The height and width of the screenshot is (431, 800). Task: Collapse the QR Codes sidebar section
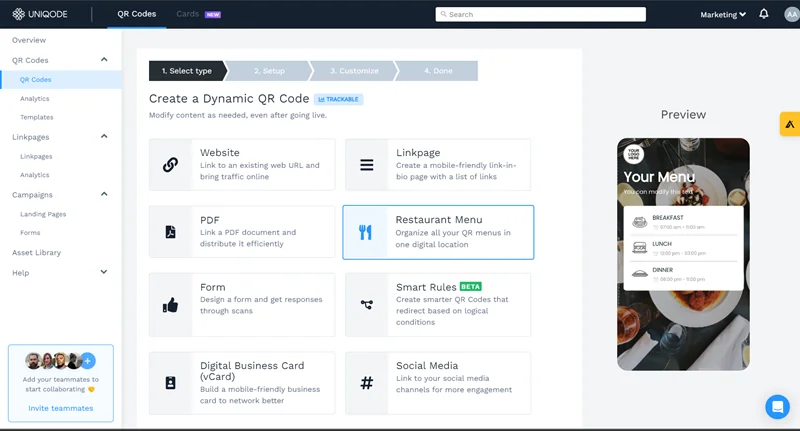[104, 60]
